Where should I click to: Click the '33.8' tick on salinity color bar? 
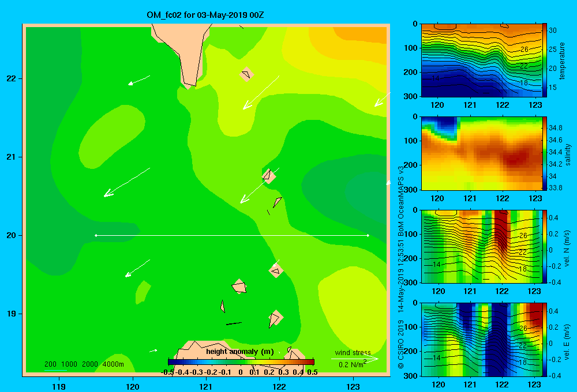click(x=555, y=188)
